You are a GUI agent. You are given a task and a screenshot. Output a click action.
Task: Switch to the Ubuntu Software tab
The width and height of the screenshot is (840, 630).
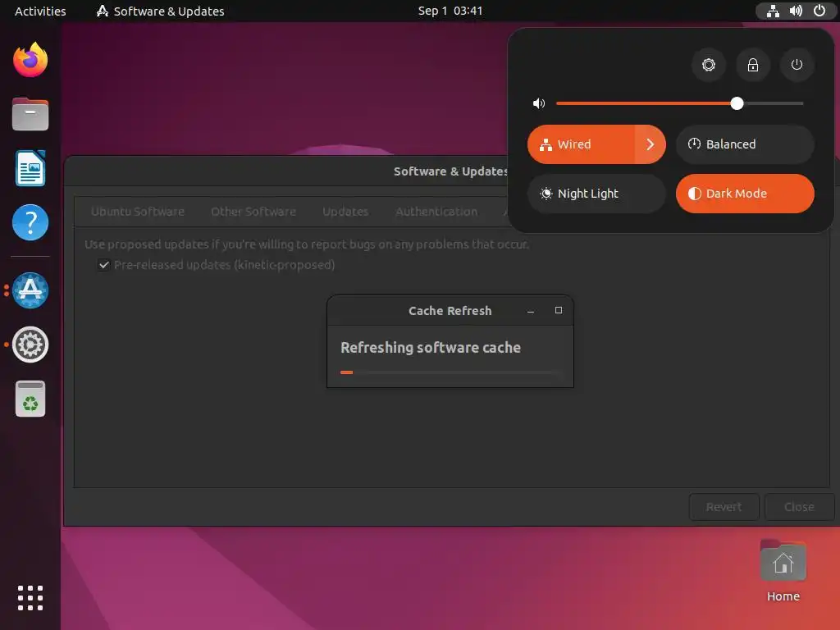click(138, 212)
